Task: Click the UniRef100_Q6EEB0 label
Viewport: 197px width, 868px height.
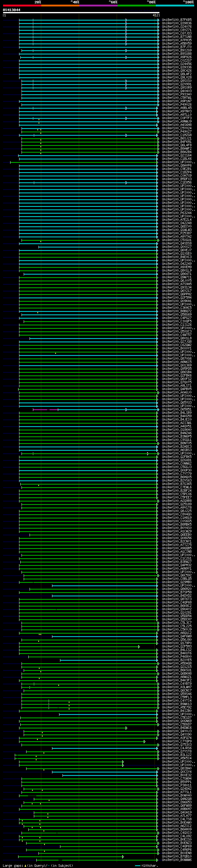Action: [x=177, y=535]
